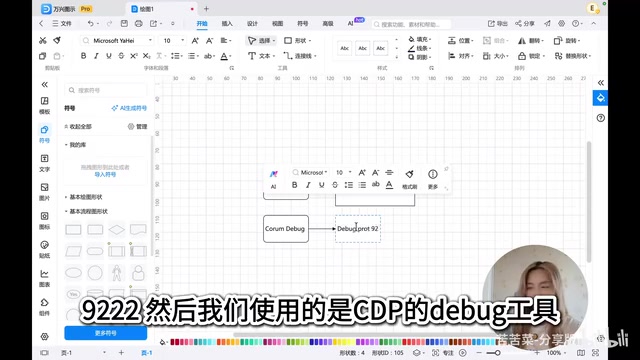Click the 导入符号 link
This screenshot has width=640, height=360.
pyautogui.click(x=105, y=175)
